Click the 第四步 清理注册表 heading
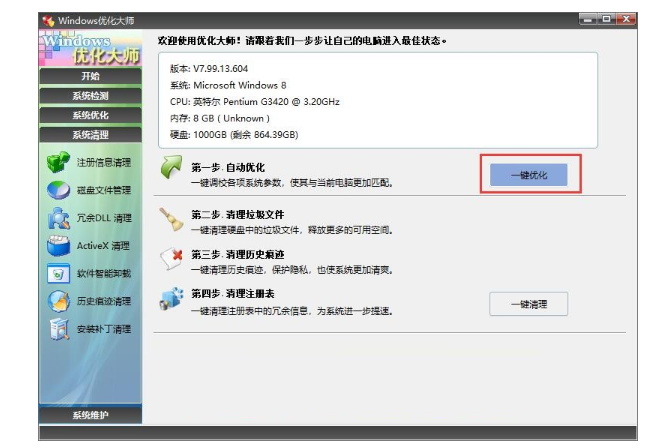This screenshot has height=448, width=656. click(233, 294)
